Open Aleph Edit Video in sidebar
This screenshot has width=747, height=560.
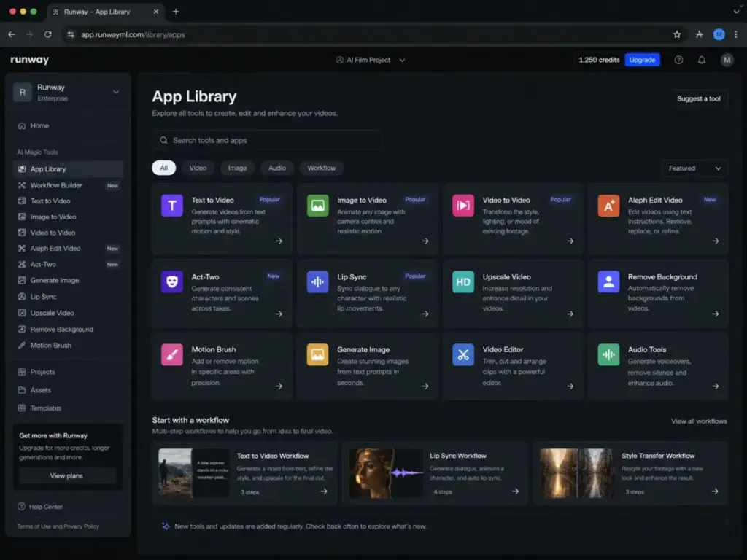(x=68, y=248)
